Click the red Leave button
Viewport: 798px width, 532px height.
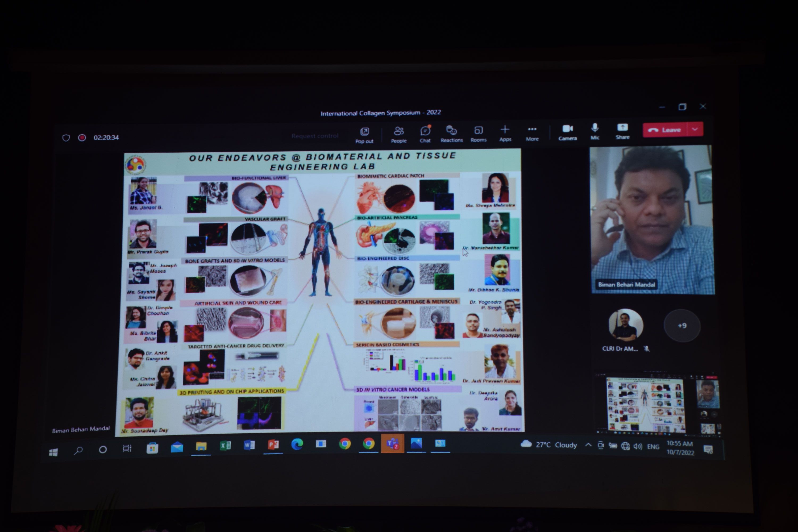tap(664, 130)
